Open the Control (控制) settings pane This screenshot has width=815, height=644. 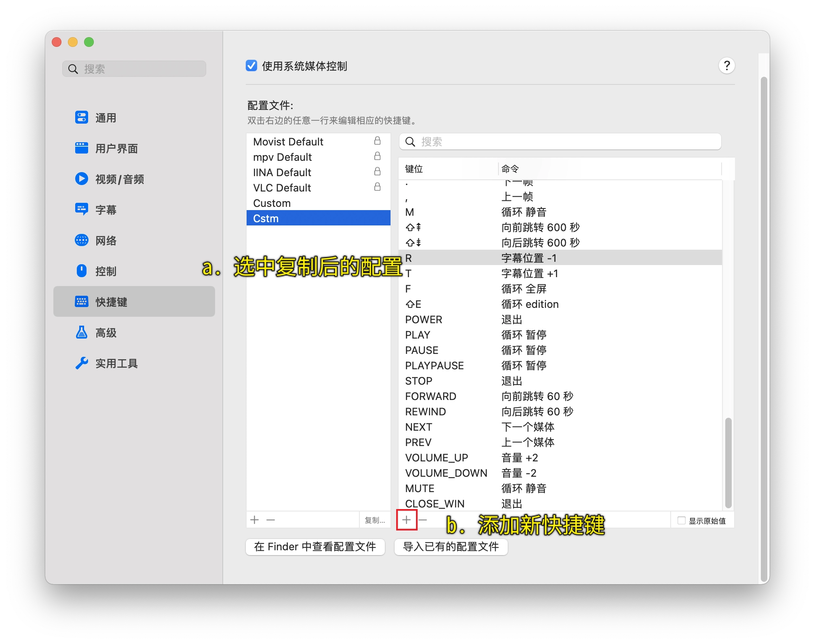point(105,271)
